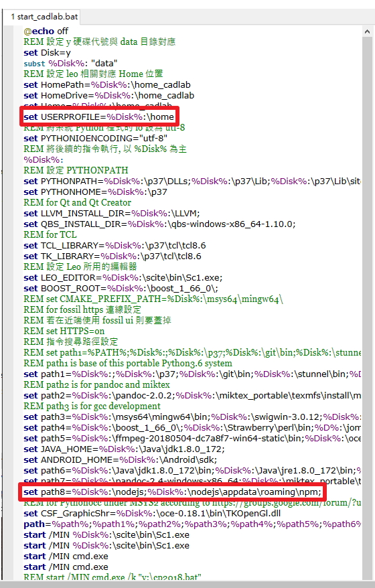Click the scroll up arrow button

pos(368,32)
